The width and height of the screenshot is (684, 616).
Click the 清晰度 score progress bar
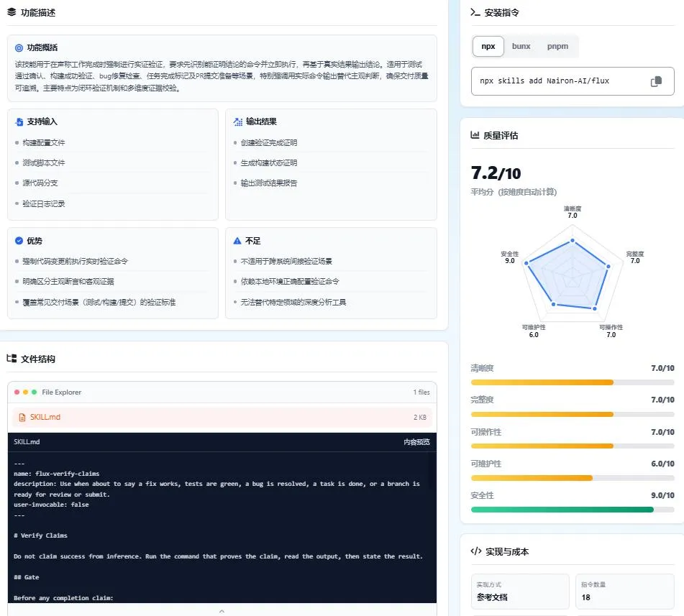click(x=573, y=382)
